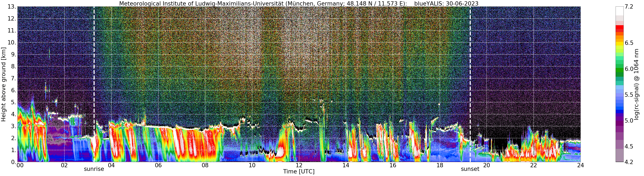Click the y-axis tick label '10.'
The width and height of the screenshot is (644, 176).
tap(12, 43)
